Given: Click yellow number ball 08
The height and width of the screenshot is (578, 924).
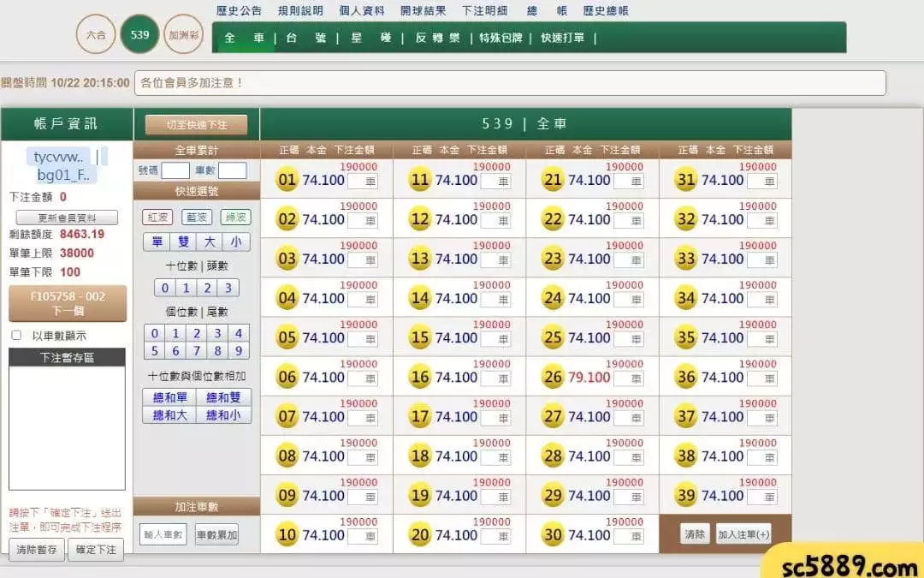Looking at the screenshot, I should pos(287,456).
